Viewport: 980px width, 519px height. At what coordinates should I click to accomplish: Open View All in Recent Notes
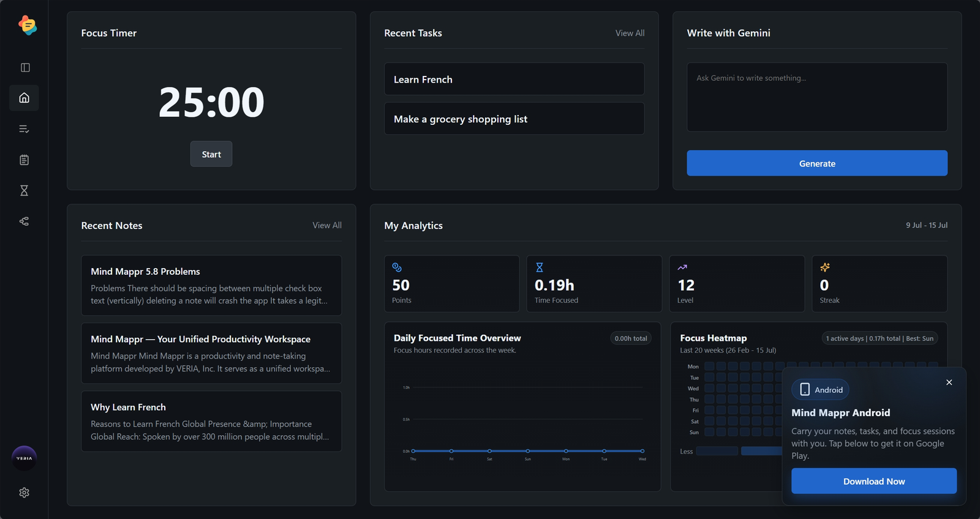pos(327,225)
